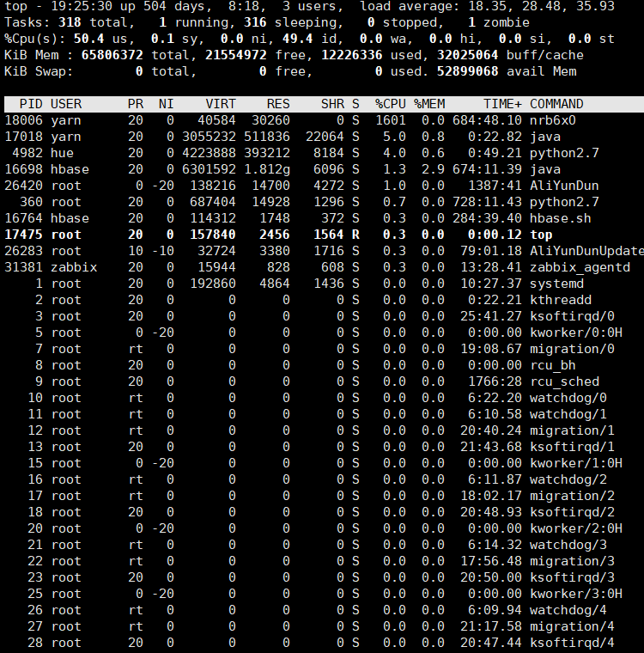Click the rcu_bh command
The height and width of the screenshot is (653, 644).
click(x=552, y=365)
